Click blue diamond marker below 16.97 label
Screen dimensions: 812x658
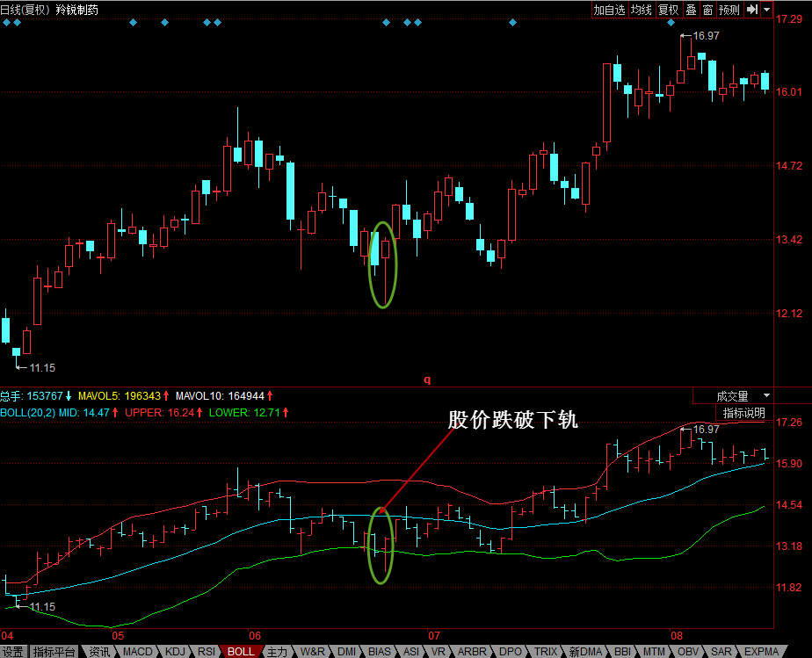pyautogui.click(x=671, y=22)
